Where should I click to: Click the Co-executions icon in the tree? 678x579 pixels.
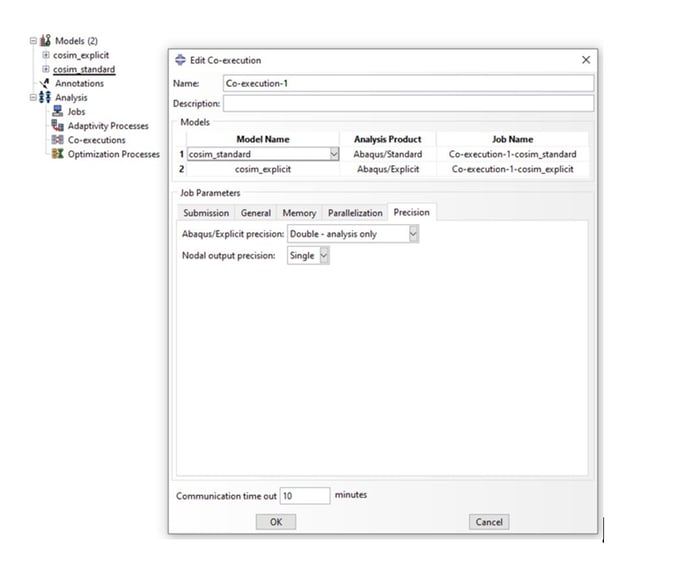click(x=58, y=140)
